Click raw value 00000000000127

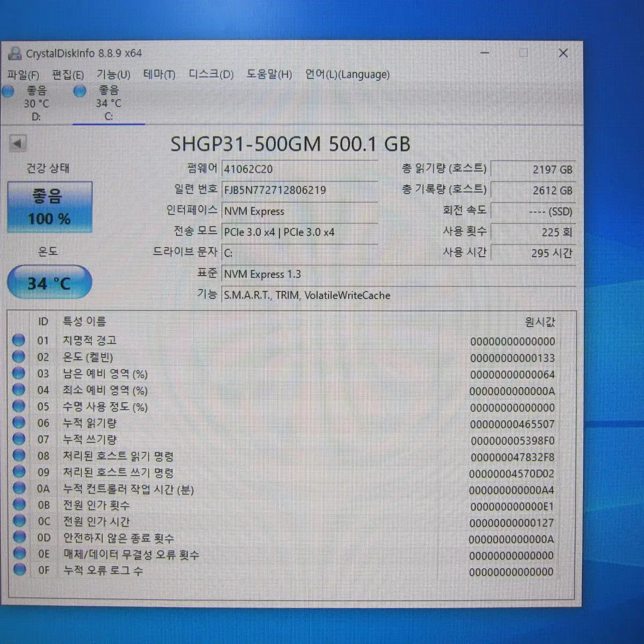click(x=511, y=523)
